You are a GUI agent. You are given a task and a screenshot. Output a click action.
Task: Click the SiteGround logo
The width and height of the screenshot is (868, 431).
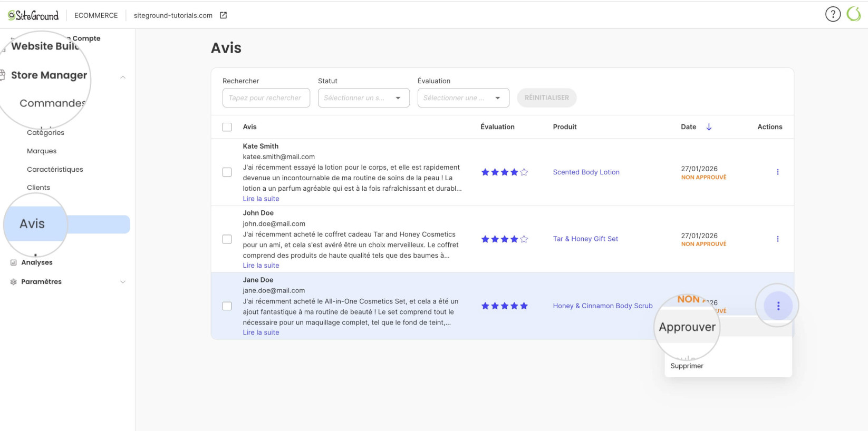click(33, 15)
